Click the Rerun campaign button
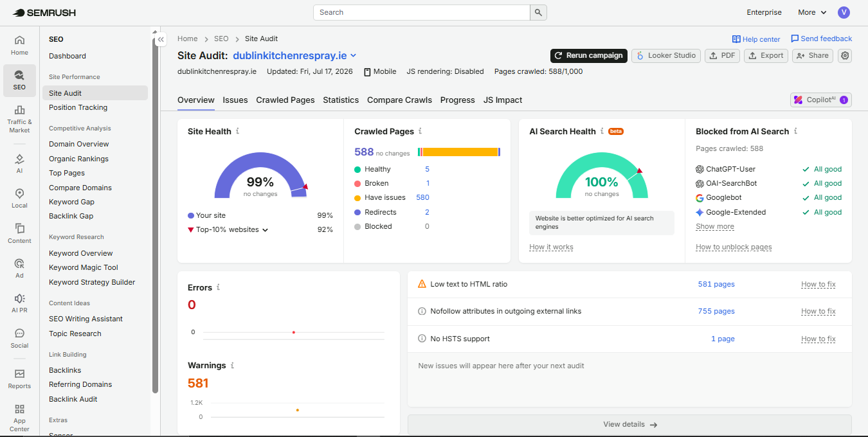Viewport: 868px width, 437px height. (x=588, y=56)
